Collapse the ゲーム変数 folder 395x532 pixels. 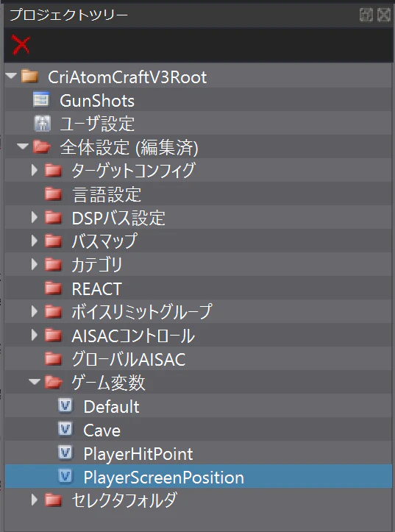(35, 381)
